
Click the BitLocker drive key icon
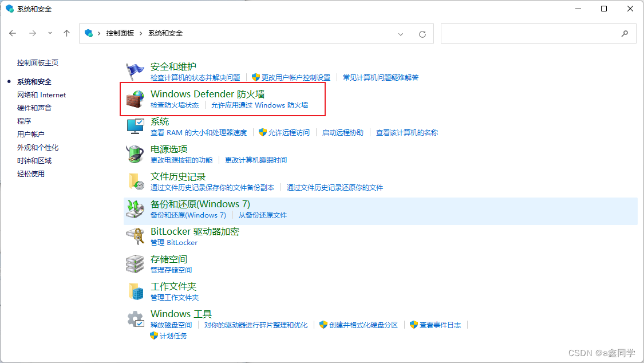135,236
